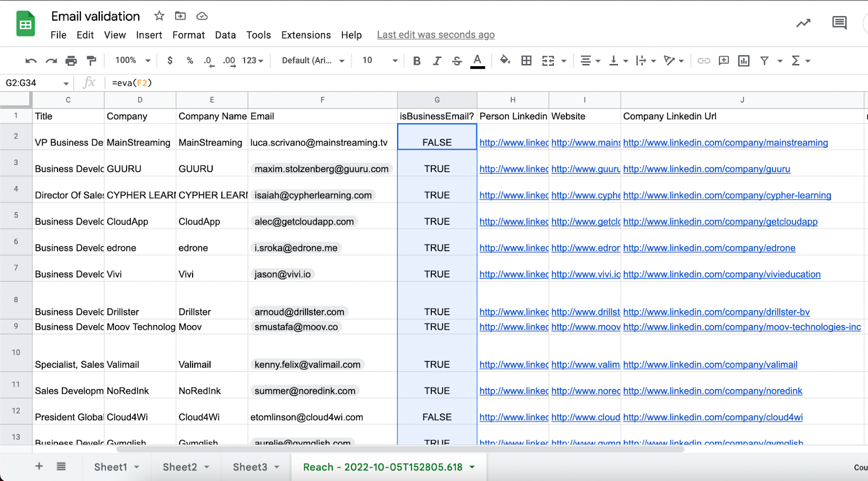Open text wrapping dropdown
This screenshot has width=868, height=481.
click(x=646, y=61)
